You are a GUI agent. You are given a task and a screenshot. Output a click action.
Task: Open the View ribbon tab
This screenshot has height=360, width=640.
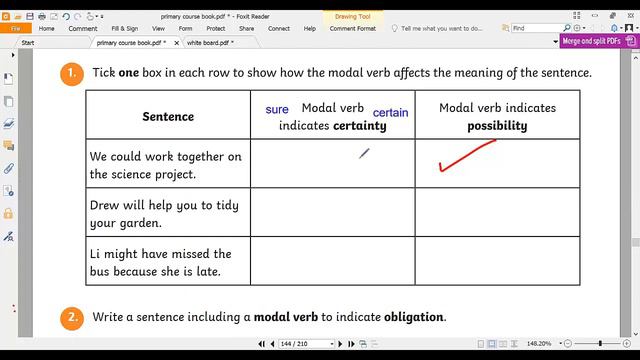(x=158, y=29)
